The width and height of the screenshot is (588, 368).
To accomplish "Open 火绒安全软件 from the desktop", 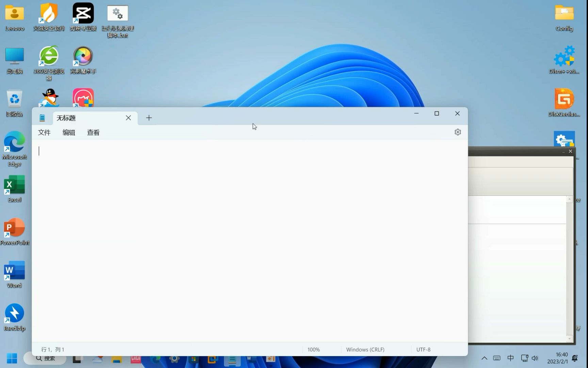I will 49,14.
